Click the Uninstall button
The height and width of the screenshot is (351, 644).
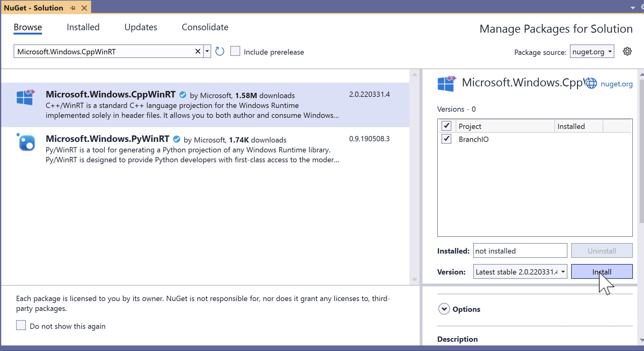tap(602, 250)
